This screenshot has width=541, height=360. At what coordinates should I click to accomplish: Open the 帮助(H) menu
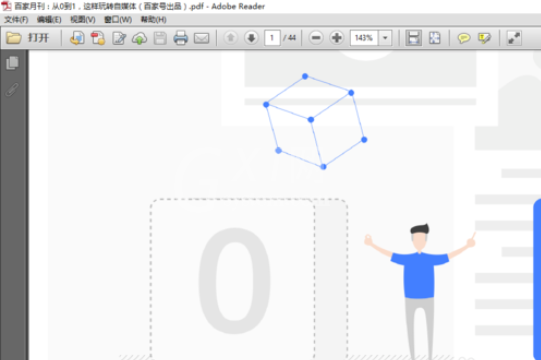154,20
